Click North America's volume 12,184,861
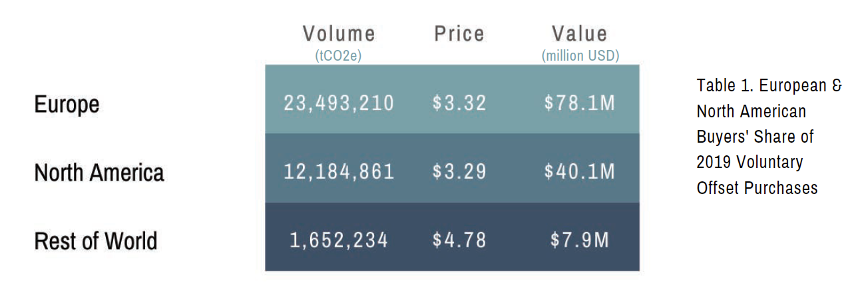 coord(339,172)
